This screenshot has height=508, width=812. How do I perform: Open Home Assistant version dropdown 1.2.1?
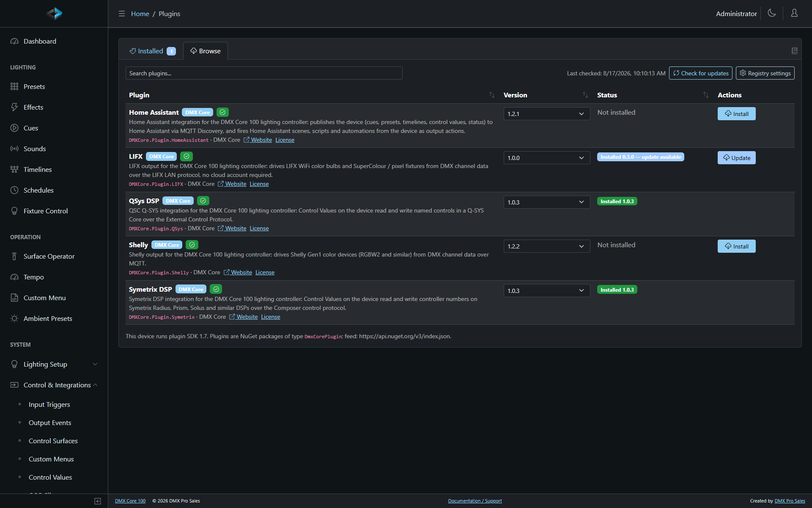click(x=546, y=113)
